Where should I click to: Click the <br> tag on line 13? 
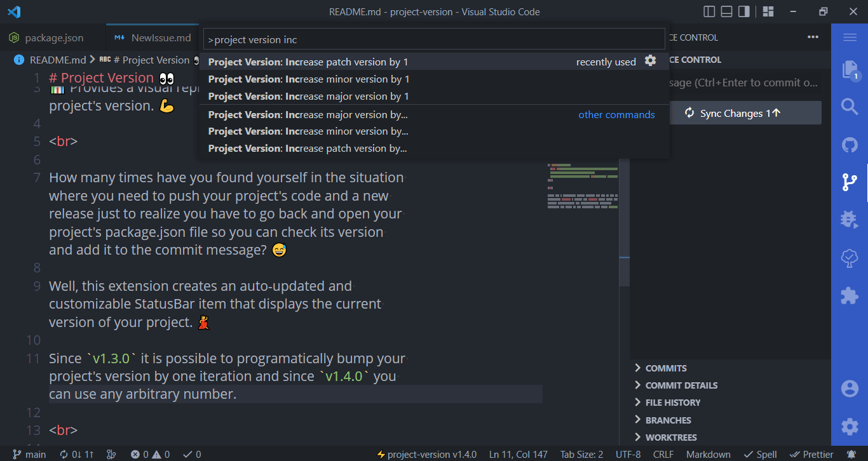pyautogui.click(x=63, y=431)
